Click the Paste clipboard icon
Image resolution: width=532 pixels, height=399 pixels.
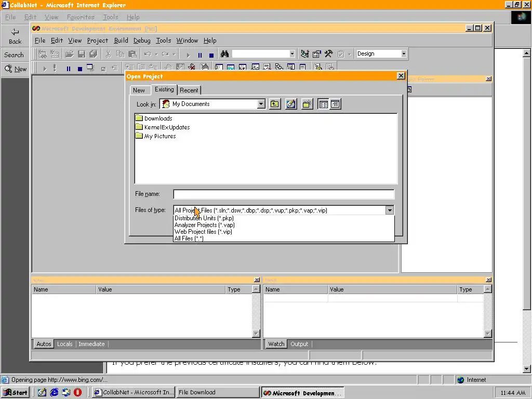[132, 54]
